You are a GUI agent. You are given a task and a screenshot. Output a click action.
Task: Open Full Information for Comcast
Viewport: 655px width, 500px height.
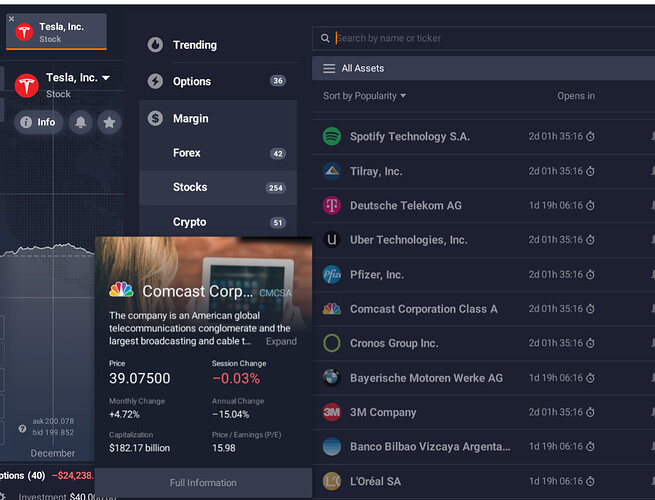tap(203, 483)
